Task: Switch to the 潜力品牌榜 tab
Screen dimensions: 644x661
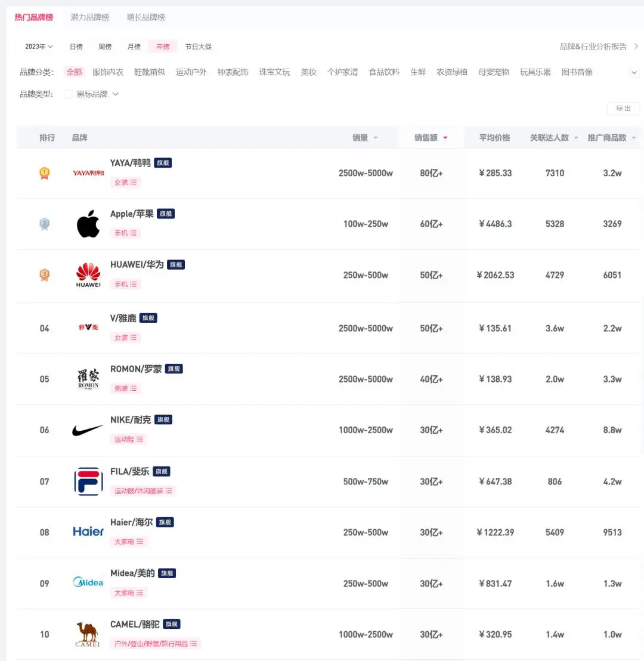Action: (x=90, y=17)
